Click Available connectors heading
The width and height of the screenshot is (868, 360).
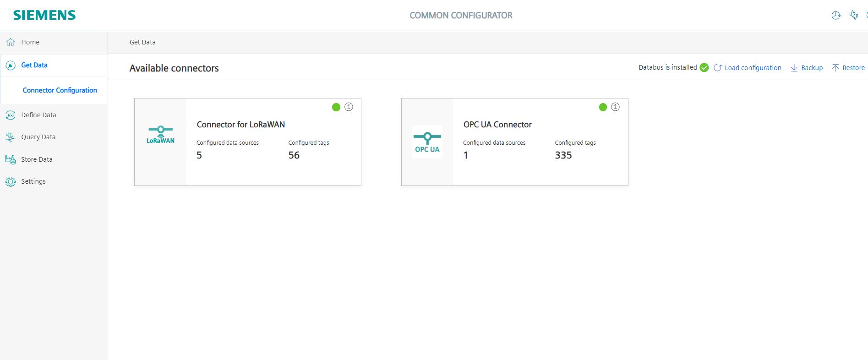click(x=174, y=68)
